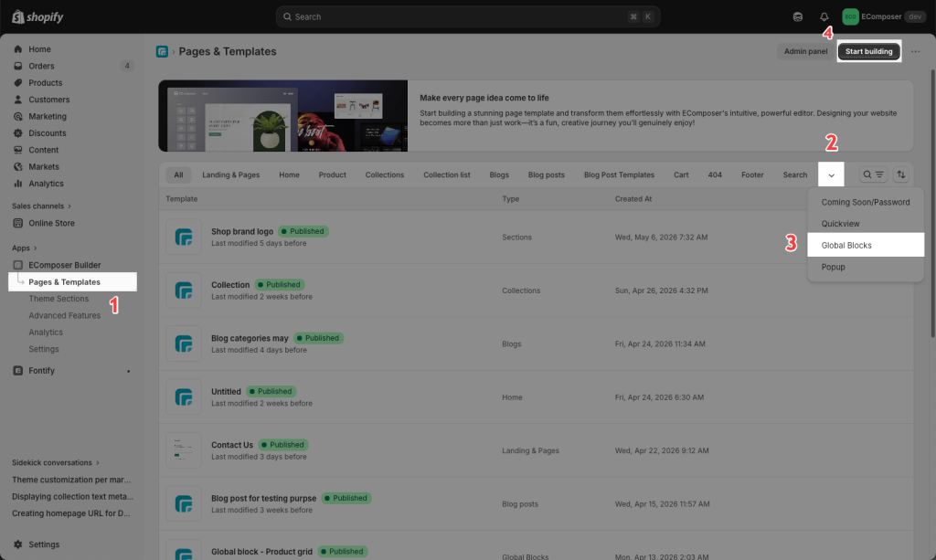
Task: Open the three-dot more actions menu
Action: coord(915,51)
